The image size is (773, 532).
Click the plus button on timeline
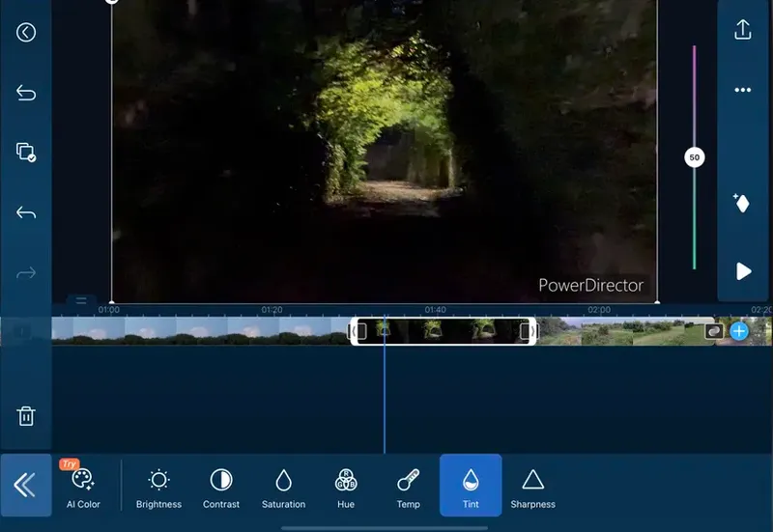[738, 331]
